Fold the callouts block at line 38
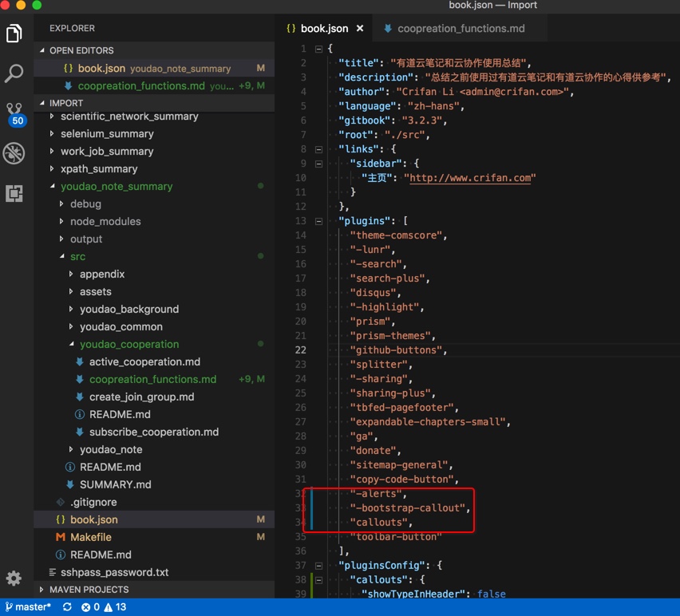Viewport: 680px width, 616px height. 318,580
